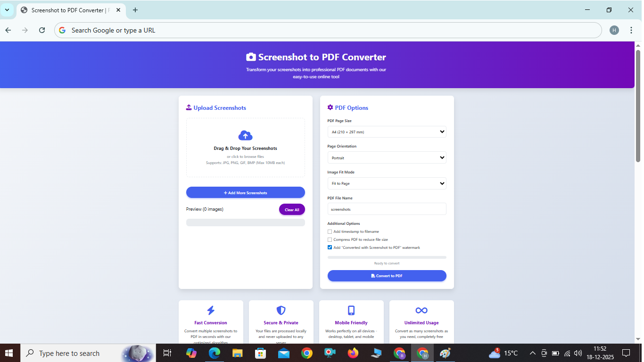644x362 pixels.
Task: Click the conversion progress bar
Action: [387, 257]
